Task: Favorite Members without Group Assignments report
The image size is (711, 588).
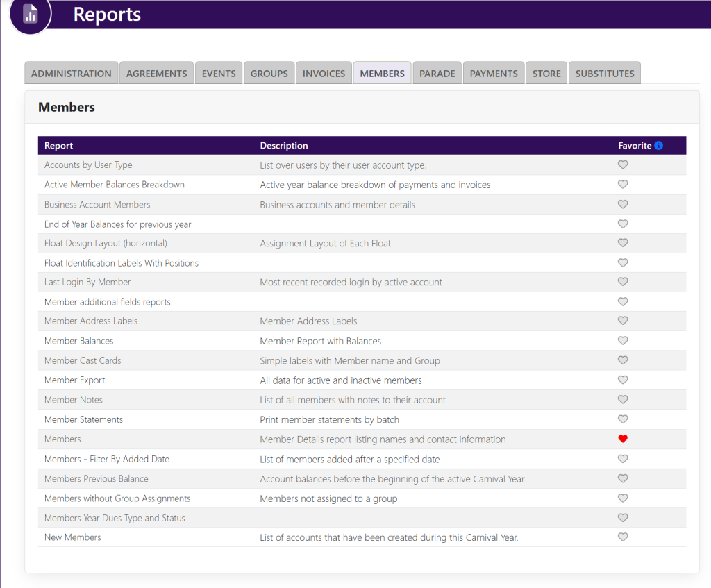Action: click(x=623, y=498)
